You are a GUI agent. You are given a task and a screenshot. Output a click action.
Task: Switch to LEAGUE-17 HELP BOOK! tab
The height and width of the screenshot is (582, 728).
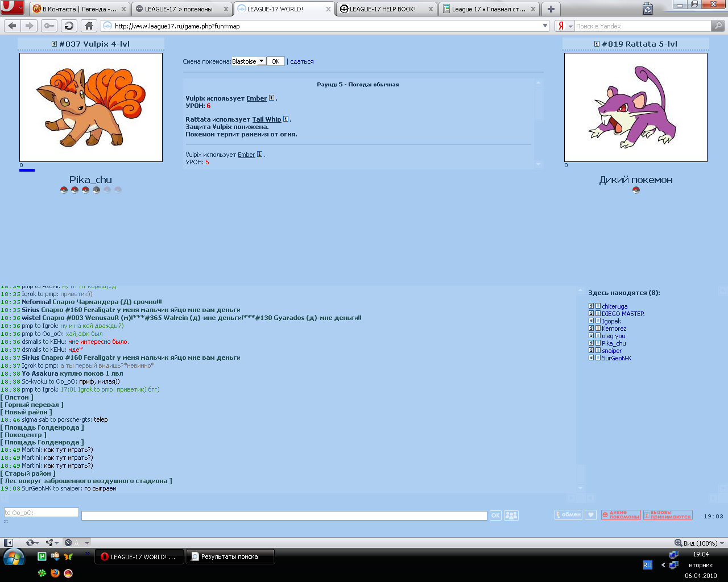387,9
